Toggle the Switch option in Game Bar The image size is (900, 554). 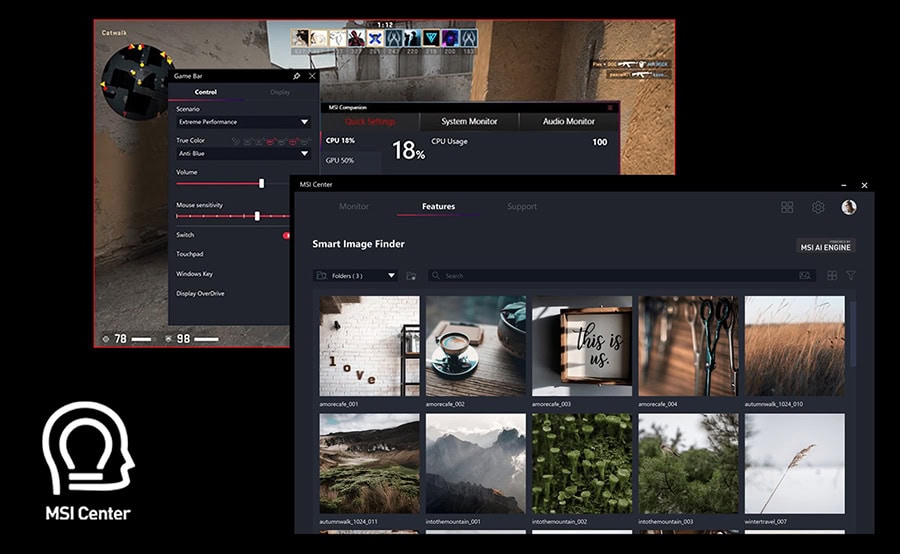click(286, 235)
